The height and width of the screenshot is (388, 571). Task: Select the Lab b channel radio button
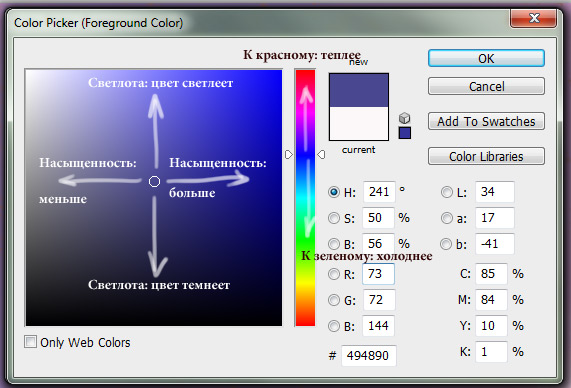(x=446, y=244)
